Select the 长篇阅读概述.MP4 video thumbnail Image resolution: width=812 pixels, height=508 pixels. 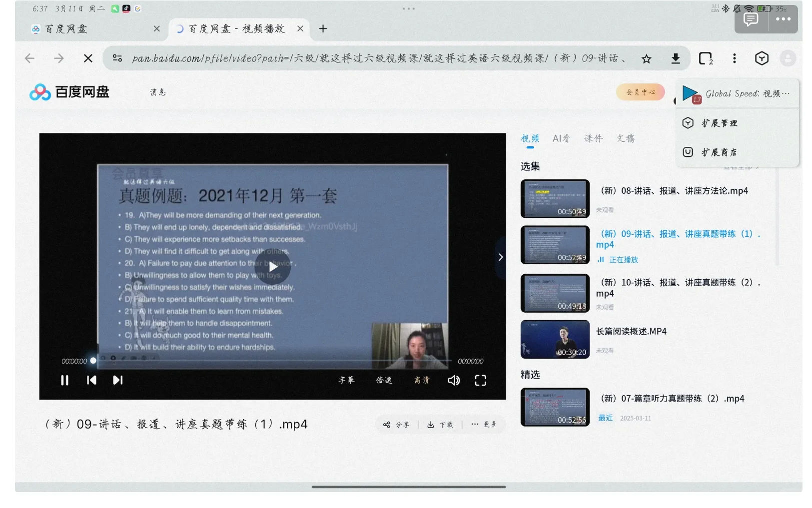(x=555, y=339)
